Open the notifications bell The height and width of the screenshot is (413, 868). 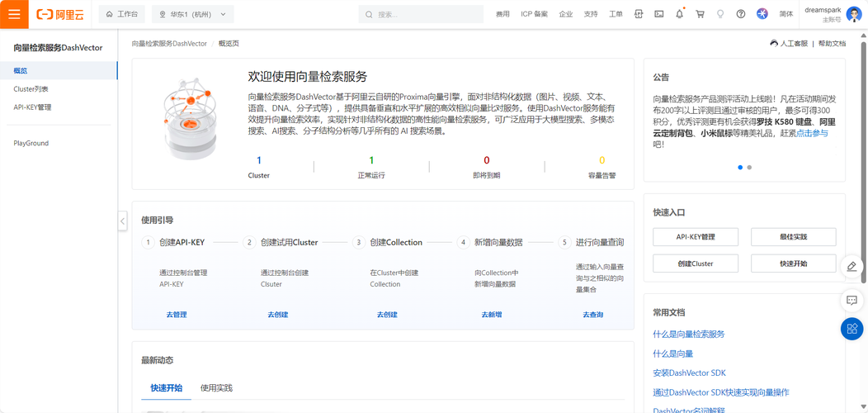[679, 14]
